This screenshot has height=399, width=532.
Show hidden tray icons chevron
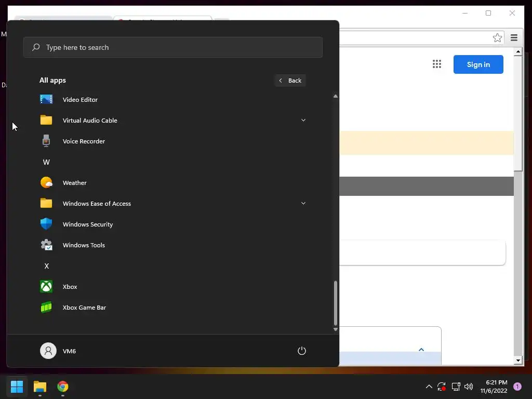[429, 387]
